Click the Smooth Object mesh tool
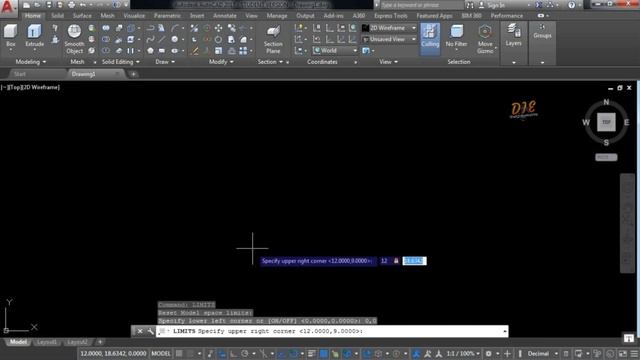This screenshot has width=640, height=360. click(x=74, y=40)
